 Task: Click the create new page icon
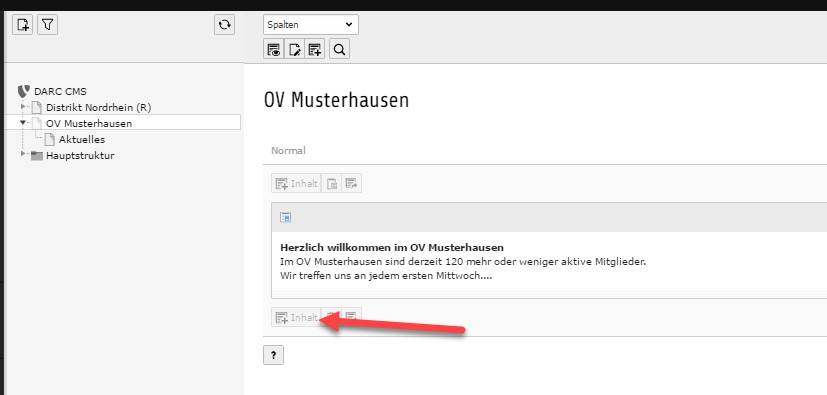tap(23, 24)
